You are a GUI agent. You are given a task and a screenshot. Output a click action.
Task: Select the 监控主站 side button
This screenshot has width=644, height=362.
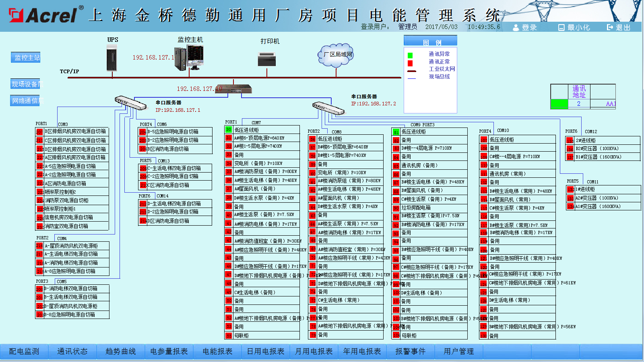pyautogui.click(x=26, y=58)
